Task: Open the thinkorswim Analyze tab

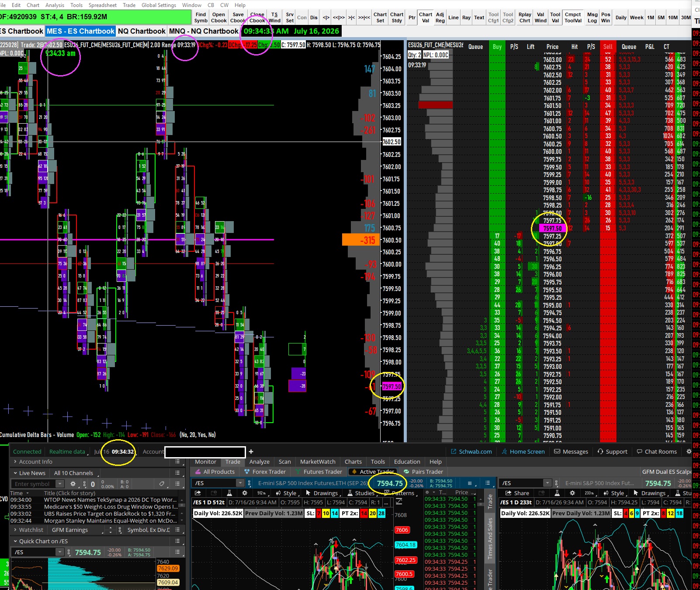Action: pos(260,462)
